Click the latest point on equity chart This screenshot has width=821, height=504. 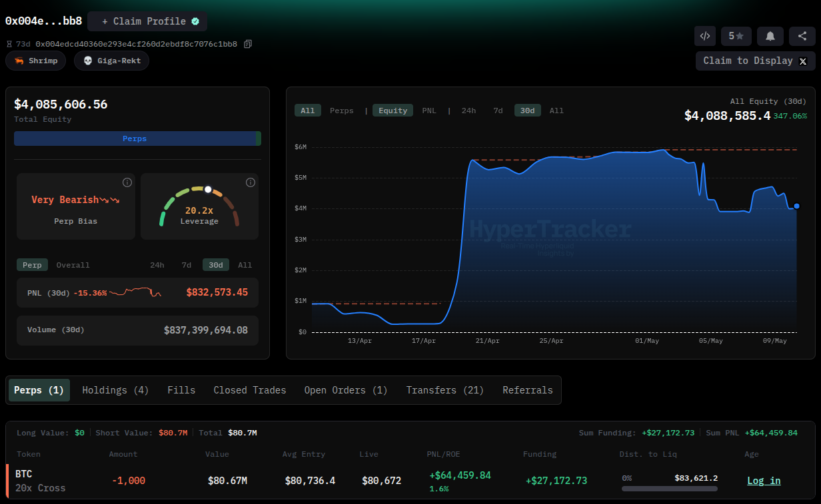tap(796, 206)
